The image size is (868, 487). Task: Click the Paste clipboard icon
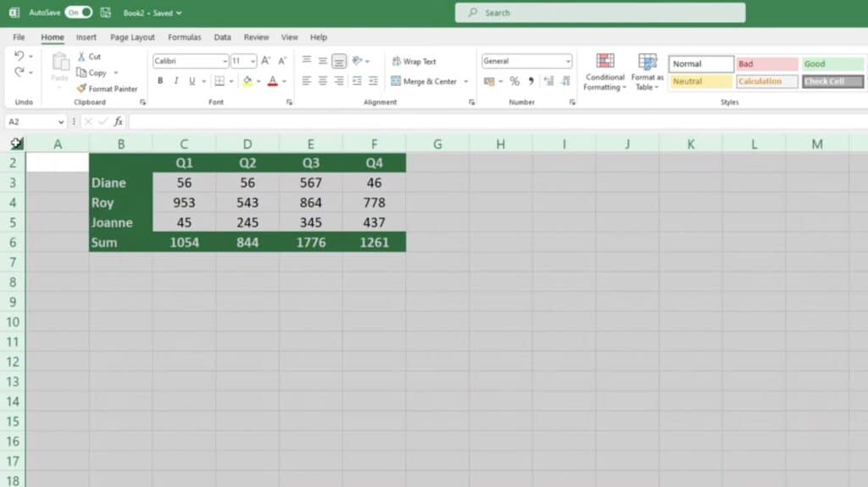point(60,63)
